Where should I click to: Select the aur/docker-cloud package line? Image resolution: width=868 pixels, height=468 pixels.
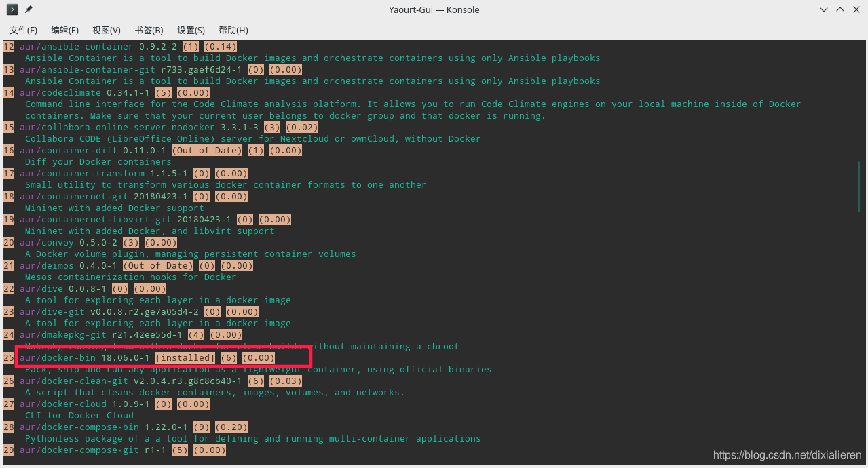pyautogui.click(x=106, y=404)
